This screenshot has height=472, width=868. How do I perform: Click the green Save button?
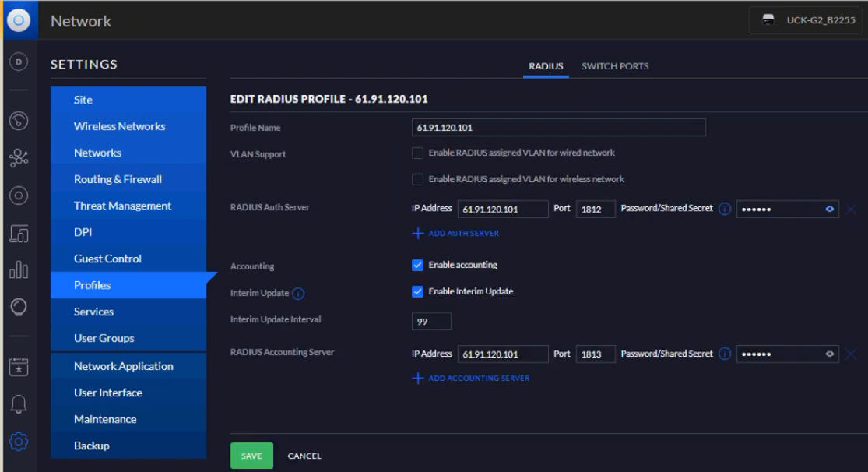251,456
